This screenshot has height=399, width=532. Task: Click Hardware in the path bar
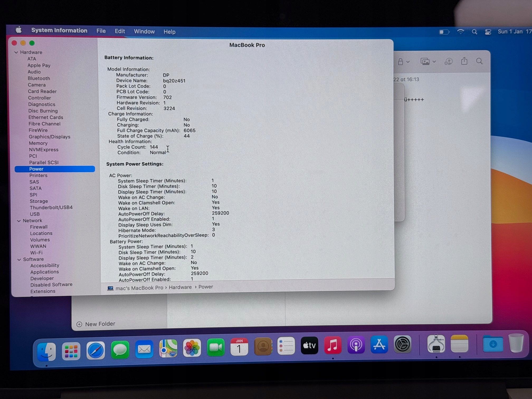pyautogui.click(x=180, y=287)
